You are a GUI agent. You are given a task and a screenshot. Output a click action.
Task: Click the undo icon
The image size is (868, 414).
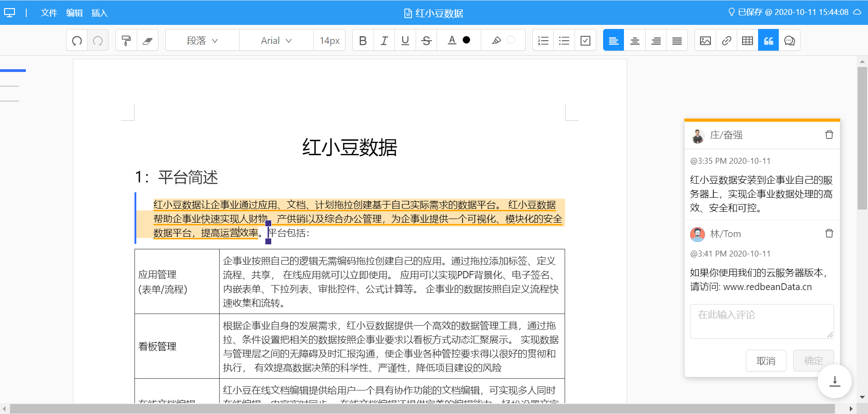coord(77,41)
